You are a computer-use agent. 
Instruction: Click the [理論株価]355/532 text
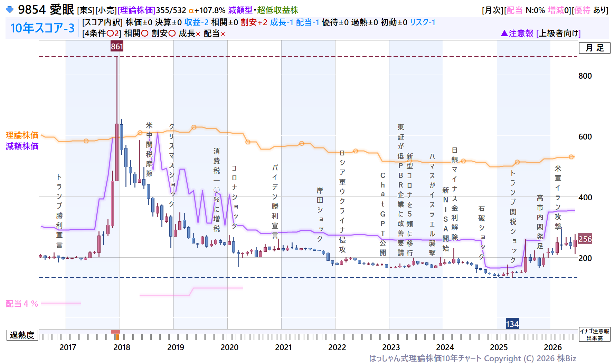point(152,10)
